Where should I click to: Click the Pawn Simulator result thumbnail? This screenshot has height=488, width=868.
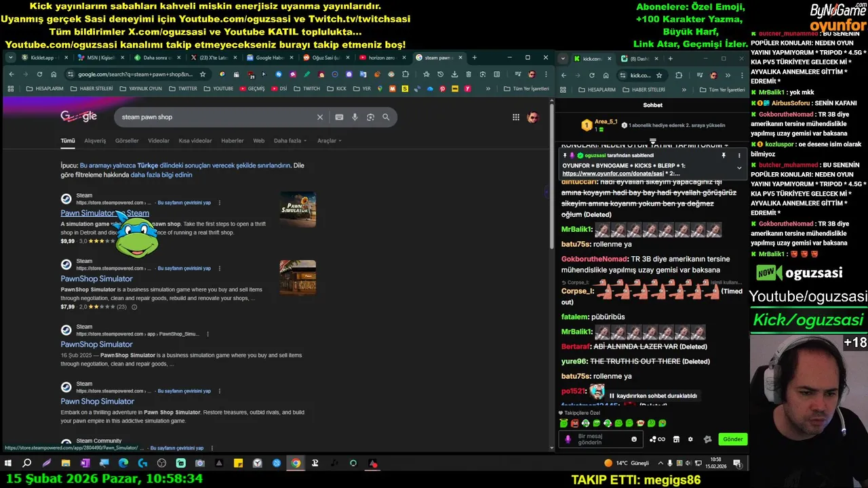point(298,209)
